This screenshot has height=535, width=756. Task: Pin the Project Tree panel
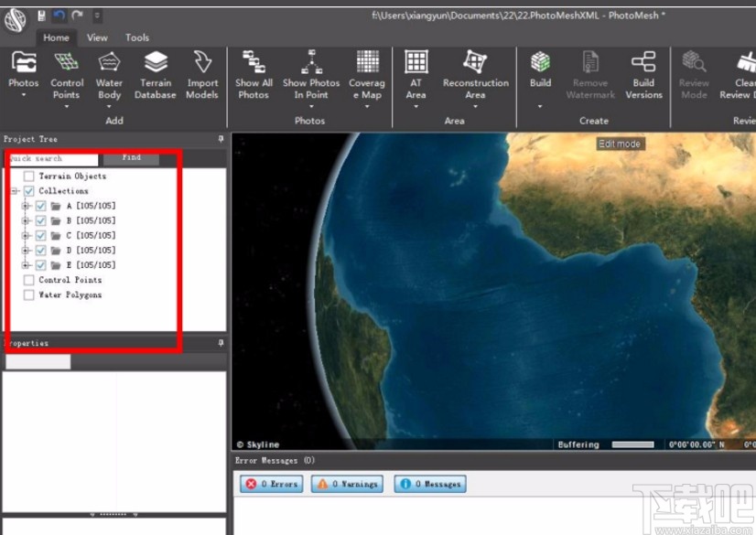coord(221,139)
